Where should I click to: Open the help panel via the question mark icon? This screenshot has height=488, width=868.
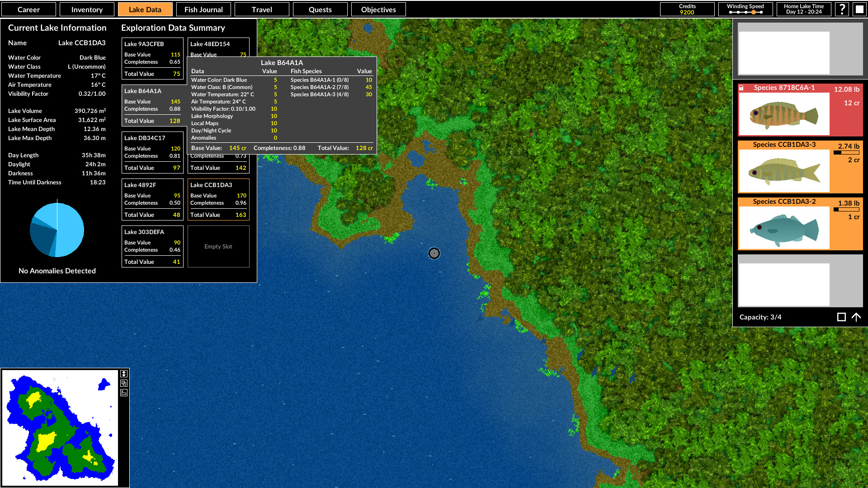(842, 9)
